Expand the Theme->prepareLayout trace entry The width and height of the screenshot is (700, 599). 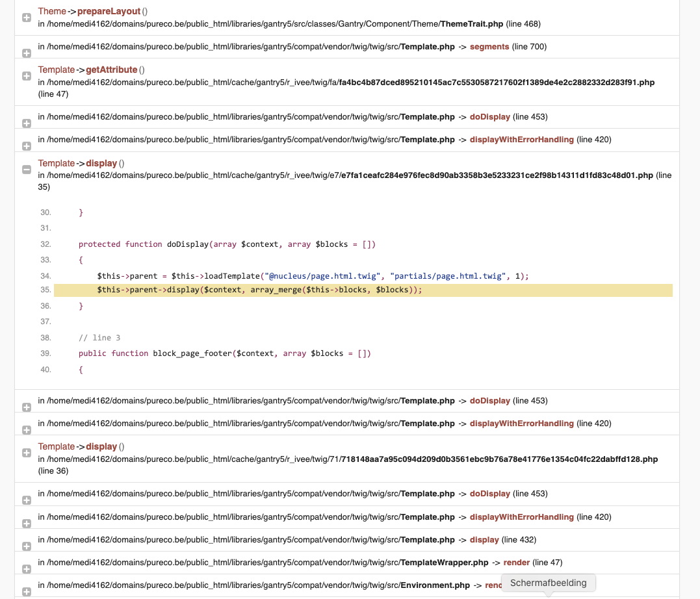(27, 18)
